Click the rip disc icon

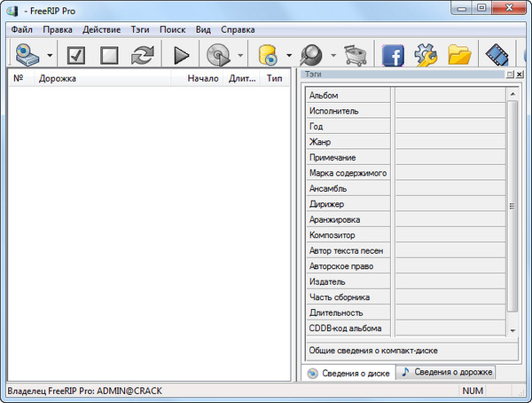[x=218, y=55]
